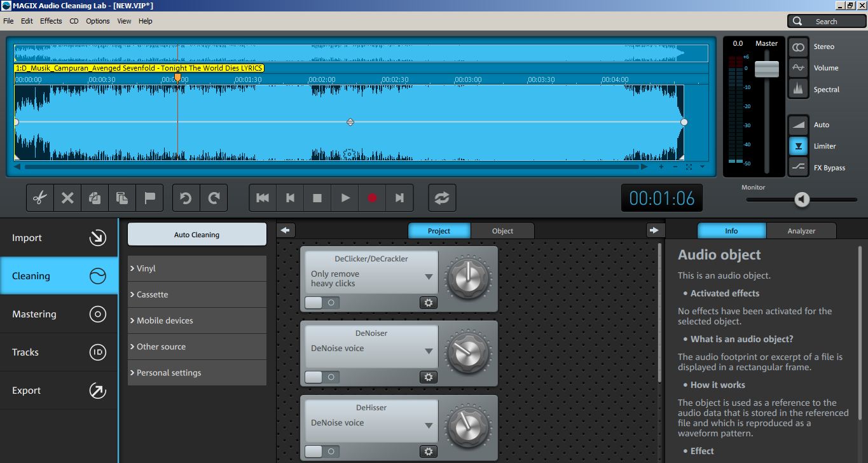
Task: Turn on the DeNoiser switch
Action: click(322, 377)
